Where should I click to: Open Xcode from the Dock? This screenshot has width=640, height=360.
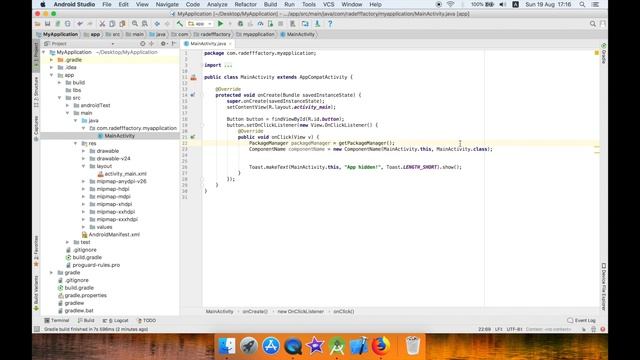tap(359, 347)
